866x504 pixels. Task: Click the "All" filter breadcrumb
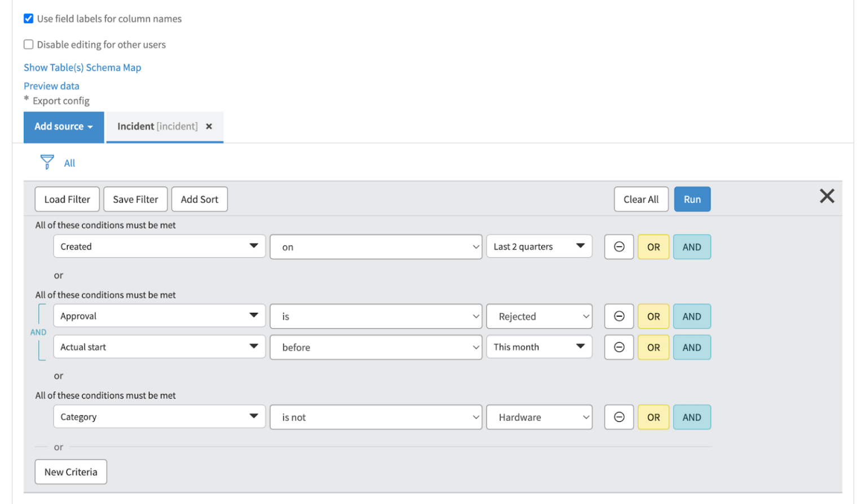click(69, 162)
